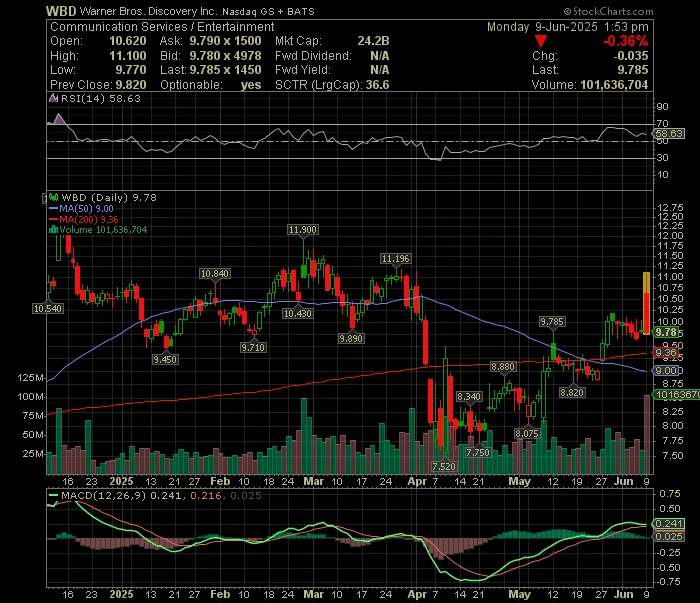Click the red MA(200) line marker in the legend
The height and width of the screenshot is (603, 700).
point(53,220)
